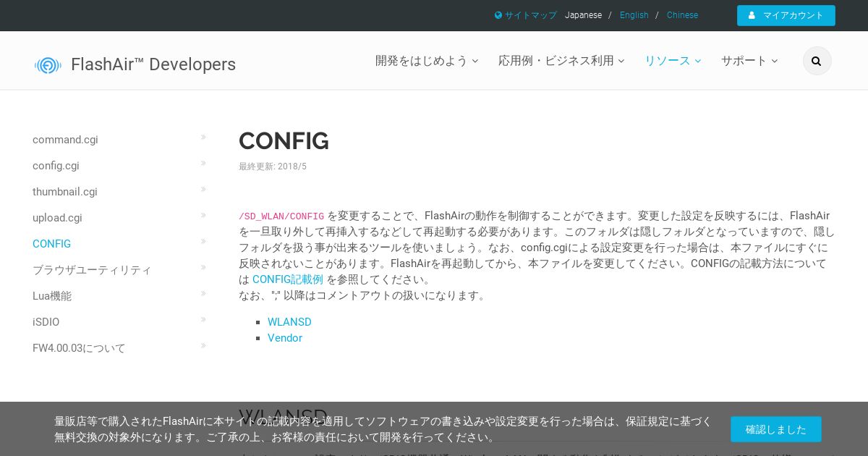Switch language to English
The height and width of the screenshot is (456, 868).
pyautogui.click(x=634, y=15)
